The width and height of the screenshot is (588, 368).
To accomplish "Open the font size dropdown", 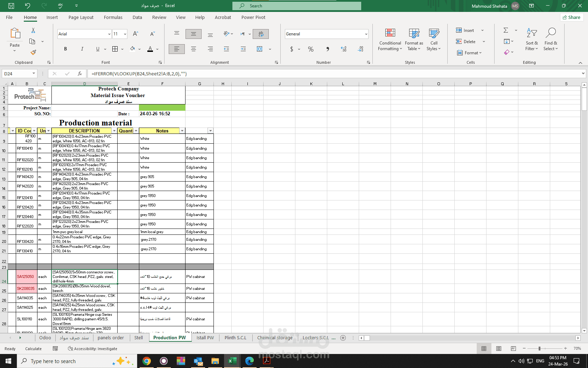I will click(125, 34).
